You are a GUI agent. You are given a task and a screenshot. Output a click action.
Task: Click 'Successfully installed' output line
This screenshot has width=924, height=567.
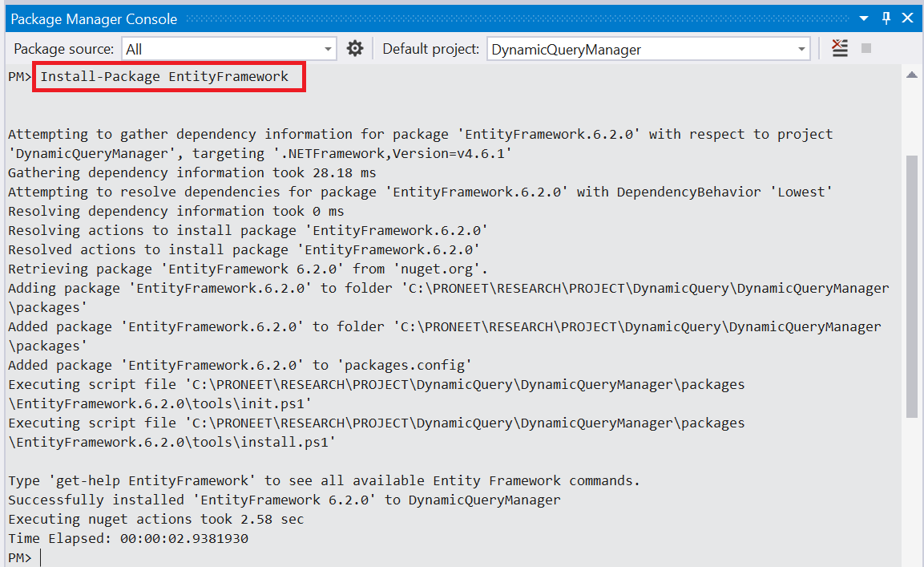284,500
